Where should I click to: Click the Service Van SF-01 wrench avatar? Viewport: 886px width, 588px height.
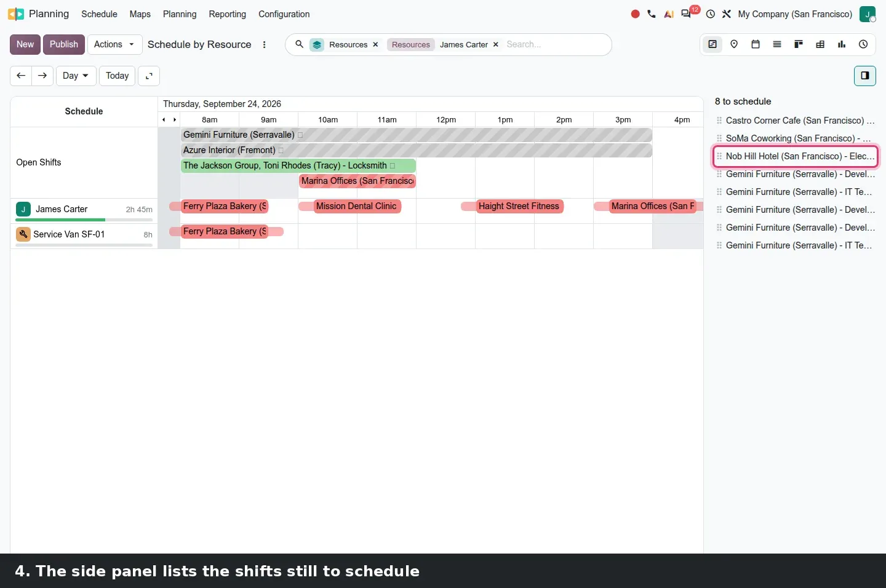23,234
